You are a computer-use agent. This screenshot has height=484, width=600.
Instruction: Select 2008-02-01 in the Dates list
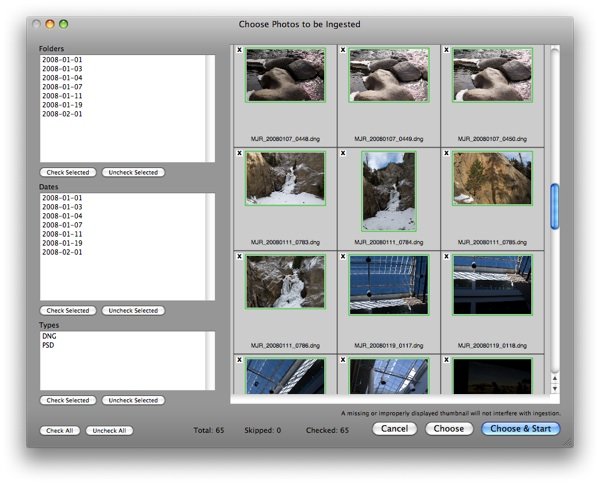62,252
